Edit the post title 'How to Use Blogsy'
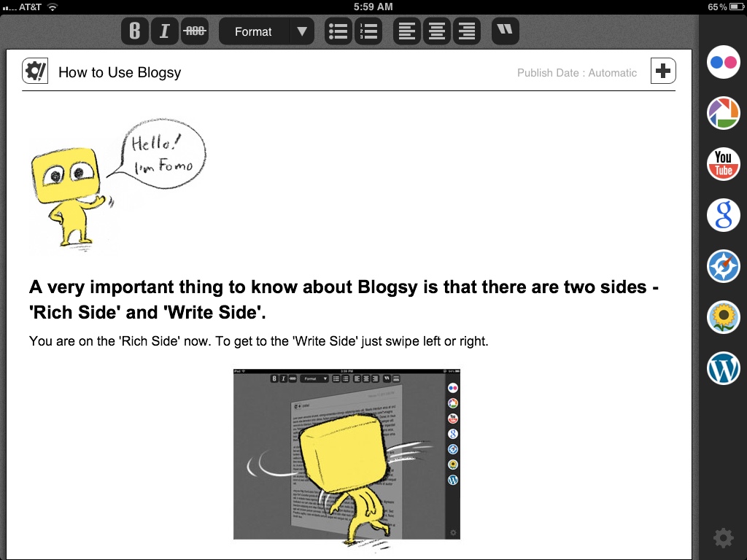The height and width of the screenshot is (560, 747). [x=120, y=72]
